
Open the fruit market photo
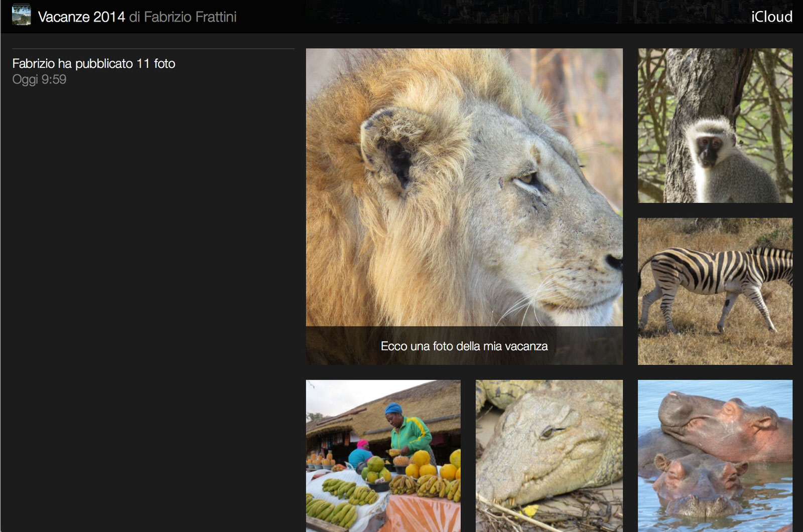pyautogui.click(x=383, y=455)
